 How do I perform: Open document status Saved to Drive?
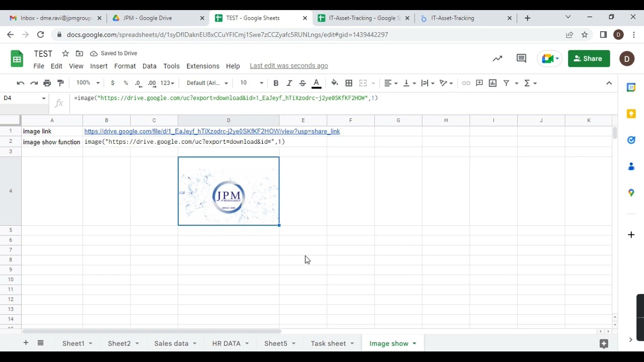[114, 53]
